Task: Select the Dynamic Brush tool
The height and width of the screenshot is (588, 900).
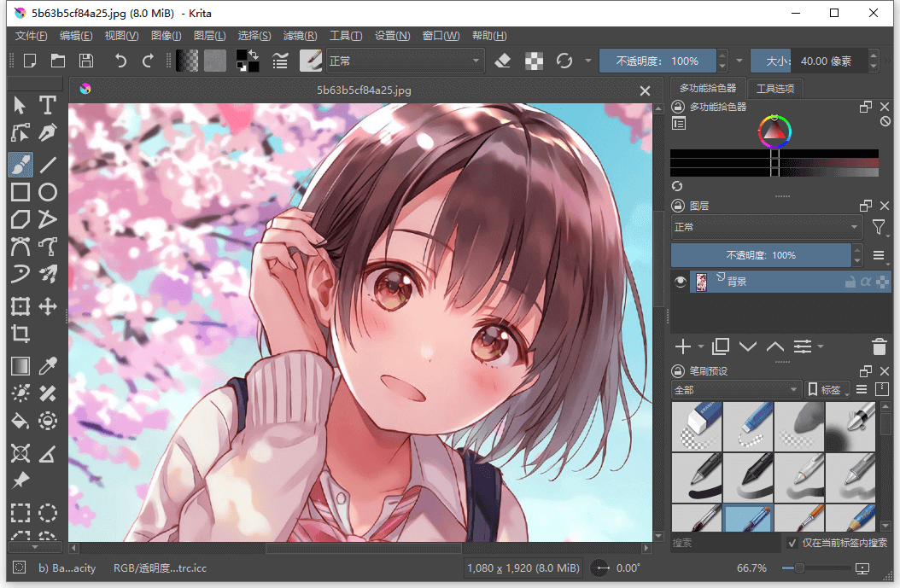Action: [x=20, y=274]
